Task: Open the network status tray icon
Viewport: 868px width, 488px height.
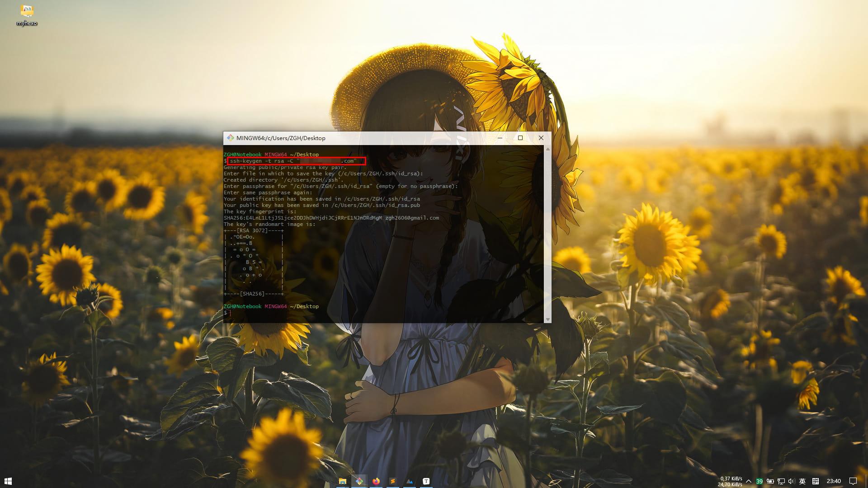Action: [x=781, y=481]
